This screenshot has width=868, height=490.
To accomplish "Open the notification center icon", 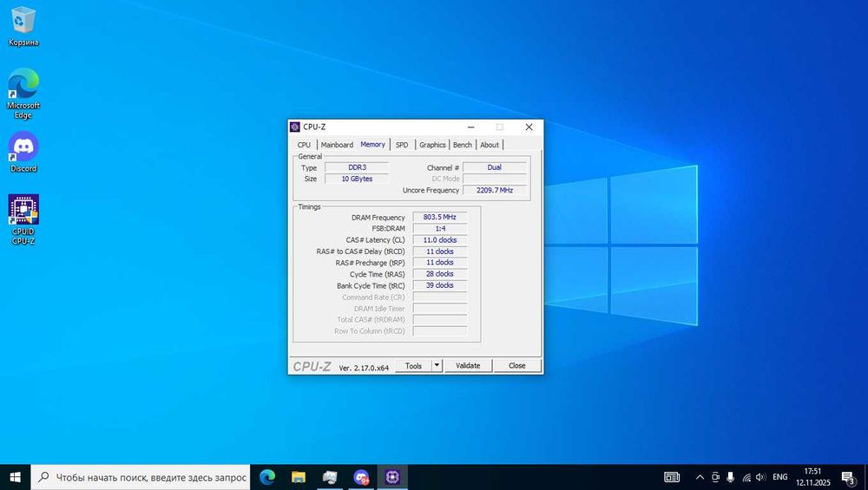I will [849, 477].
